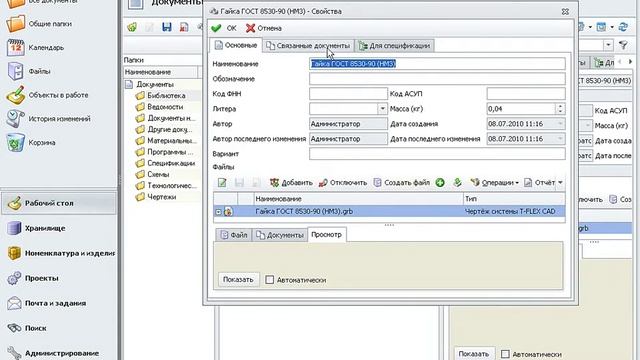Click green first icon in main toolbar
Image resolution: width=640 pixels, height=360 pixels.
(132, 27)
